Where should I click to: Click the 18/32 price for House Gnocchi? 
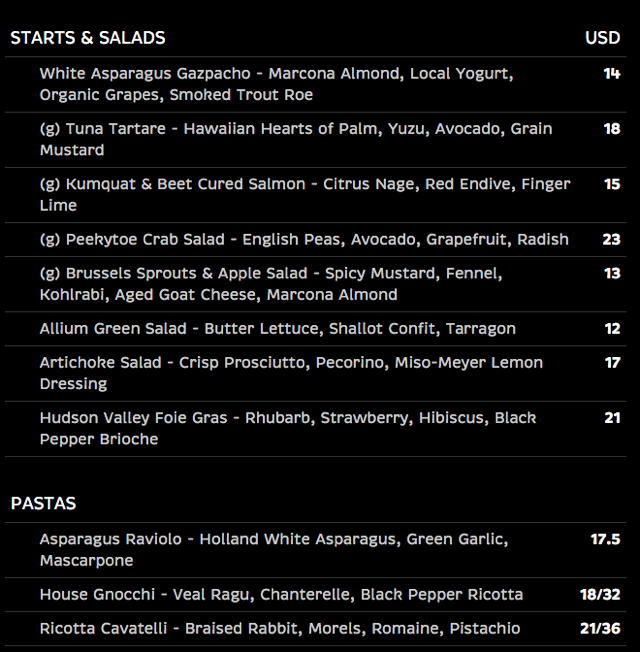(x=600, y=595)
